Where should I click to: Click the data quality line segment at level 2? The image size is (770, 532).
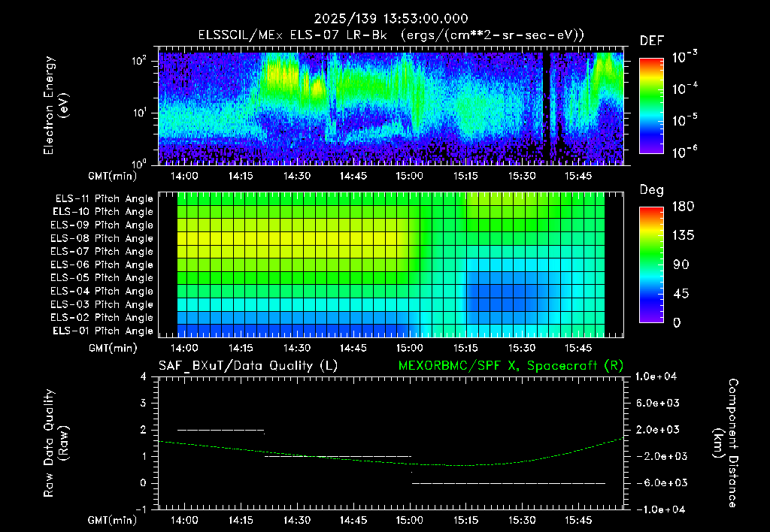click(221, 430)
